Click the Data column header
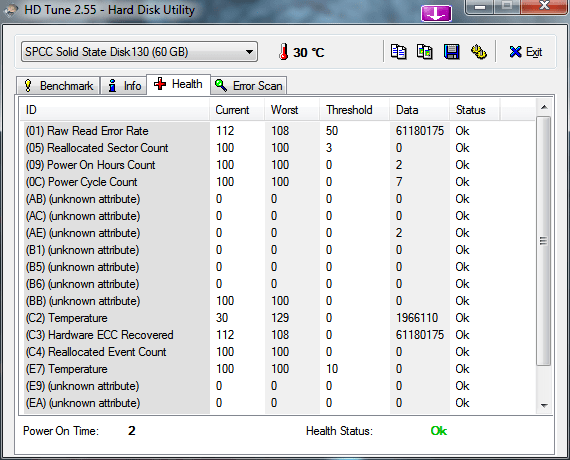This screenshot has height=460, width=570. 420,110
